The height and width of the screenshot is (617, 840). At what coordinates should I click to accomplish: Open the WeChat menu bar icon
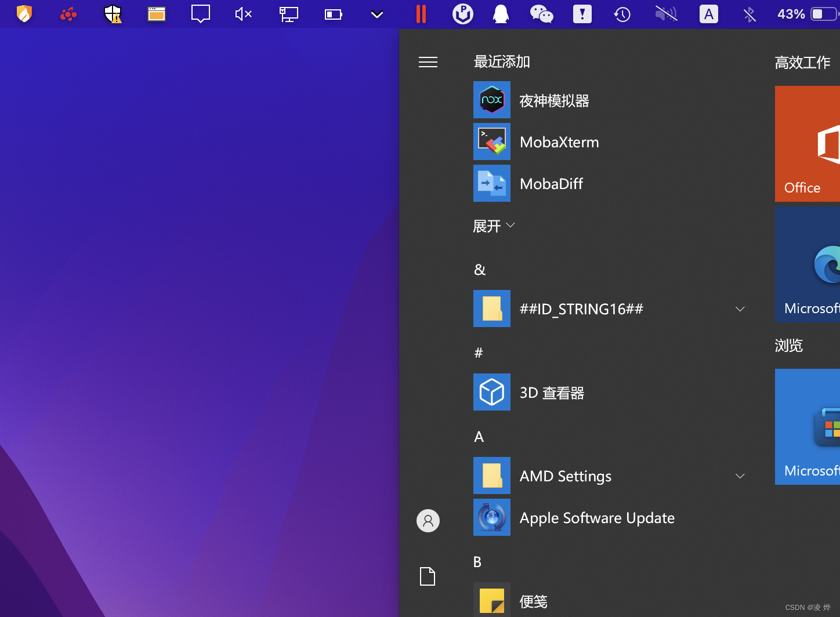click(x=542, y=14)
